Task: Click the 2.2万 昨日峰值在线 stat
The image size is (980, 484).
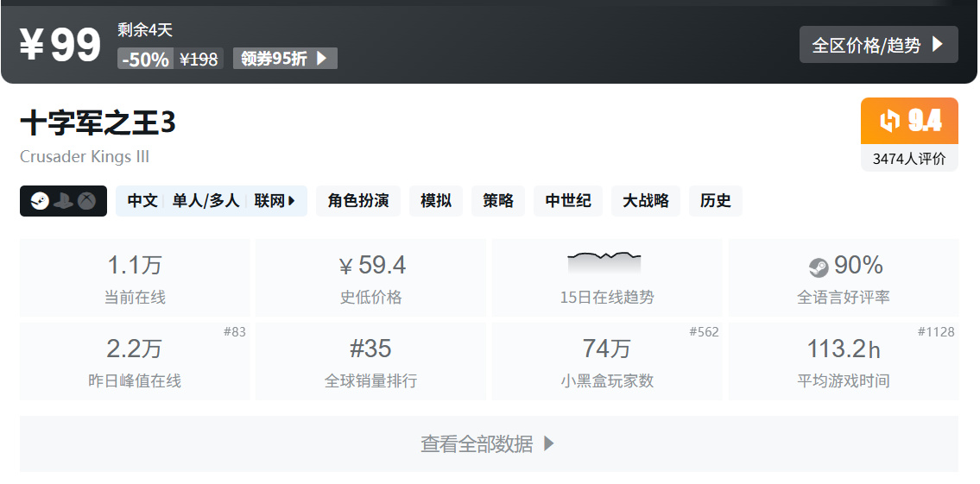Action: coord(135,361)
